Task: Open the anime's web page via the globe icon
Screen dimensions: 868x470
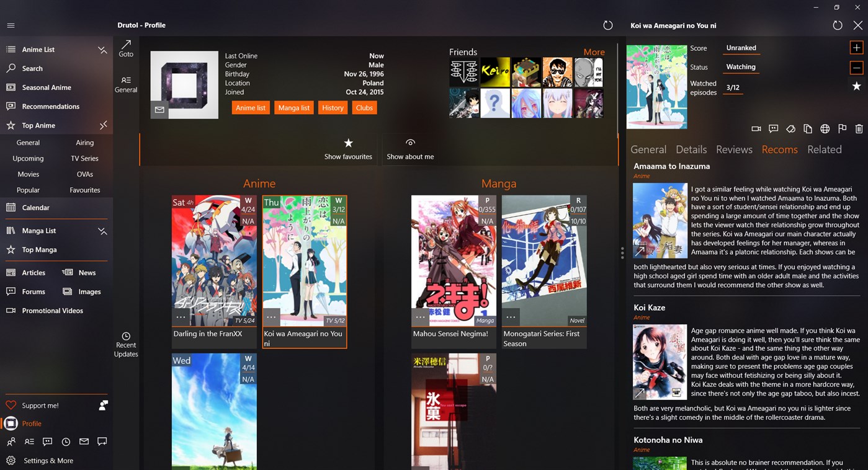Action: pyautogui.click(x=825, y=128)
